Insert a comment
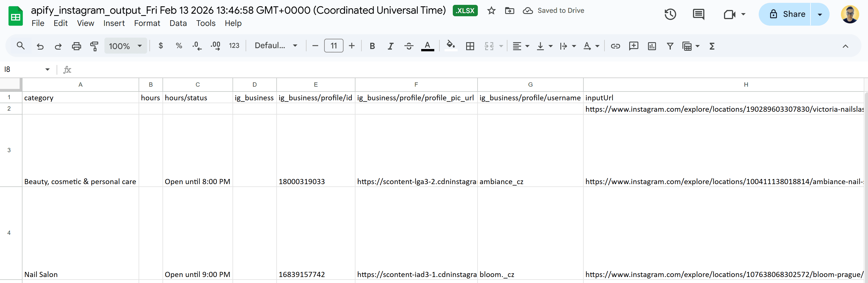This screenshot has width=868, height=283. (x=634, y=46)
